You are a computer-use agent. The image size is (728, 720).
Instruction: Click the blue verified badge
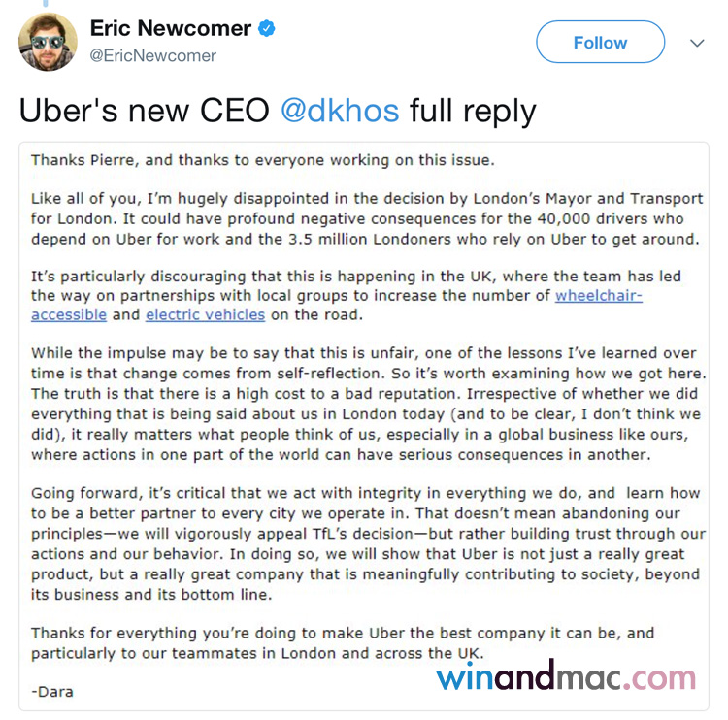coord(265,28)
